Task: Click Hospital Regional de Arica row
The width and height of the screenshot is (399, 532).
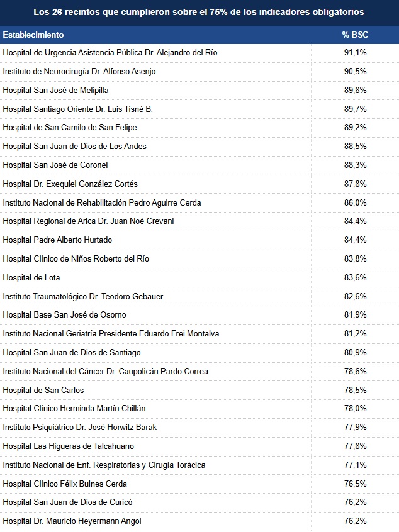Action: [x=199, y=221]
